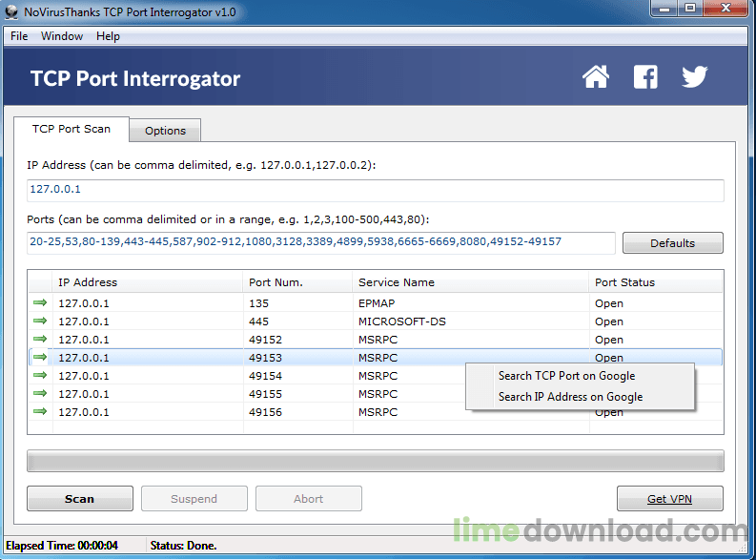
Task: Select the MICROSOFT-DS service cell
Action: pos(402,321)
